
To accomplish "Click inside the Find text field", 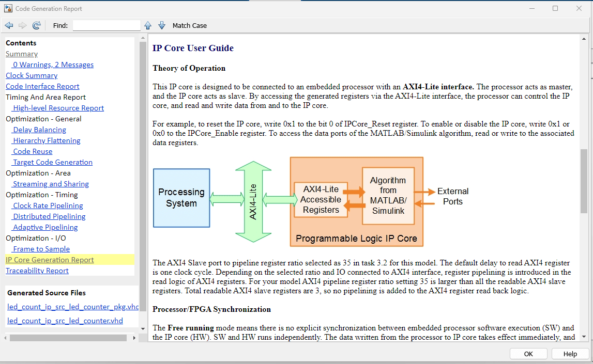I will [x=107, y=25].
